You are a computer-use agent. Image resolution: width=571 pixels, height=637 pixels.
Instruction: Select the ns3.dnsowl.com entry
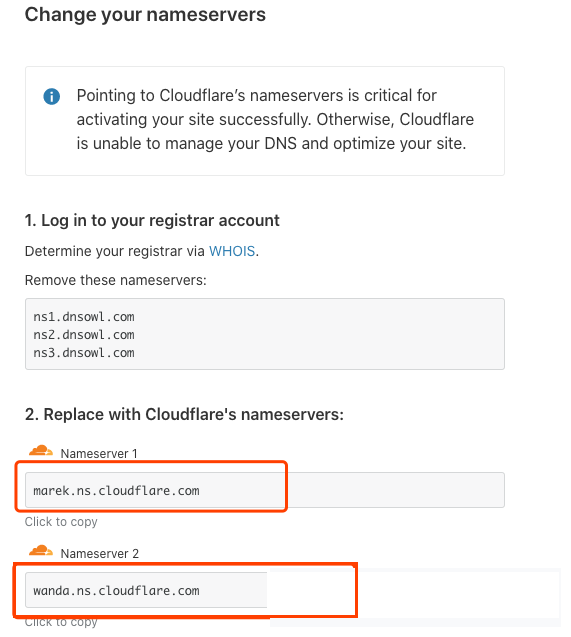click(84, 353)
